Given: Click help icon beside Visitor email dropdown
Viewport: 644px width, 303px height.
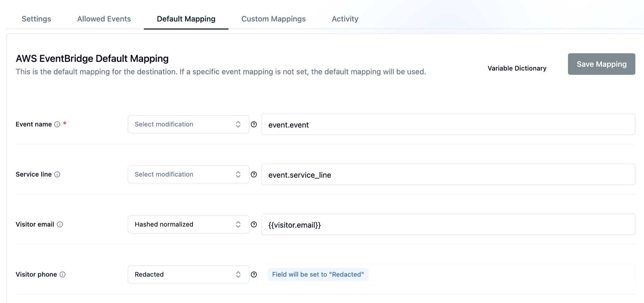Looking at the screenshot, I should pos(254,224).
